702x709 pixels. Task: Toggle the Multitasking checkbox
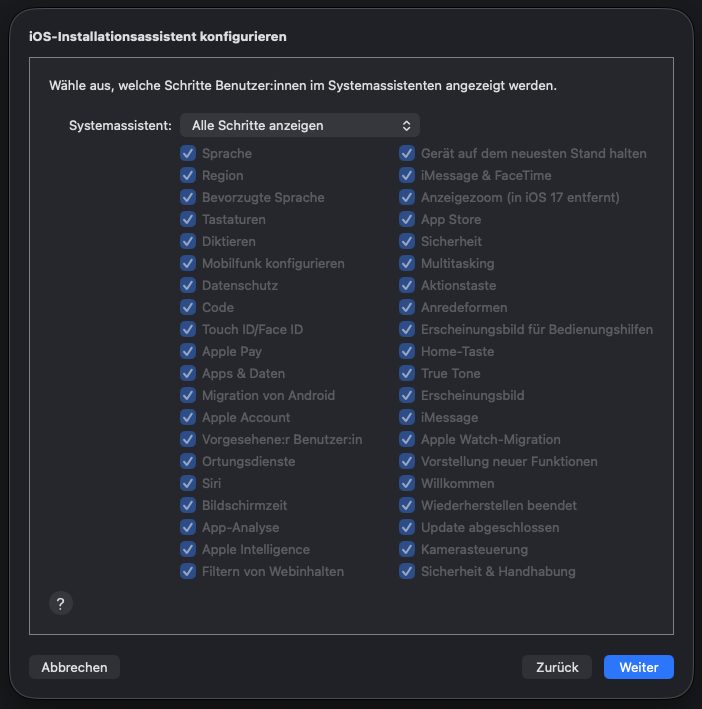(x=407, y=263)
